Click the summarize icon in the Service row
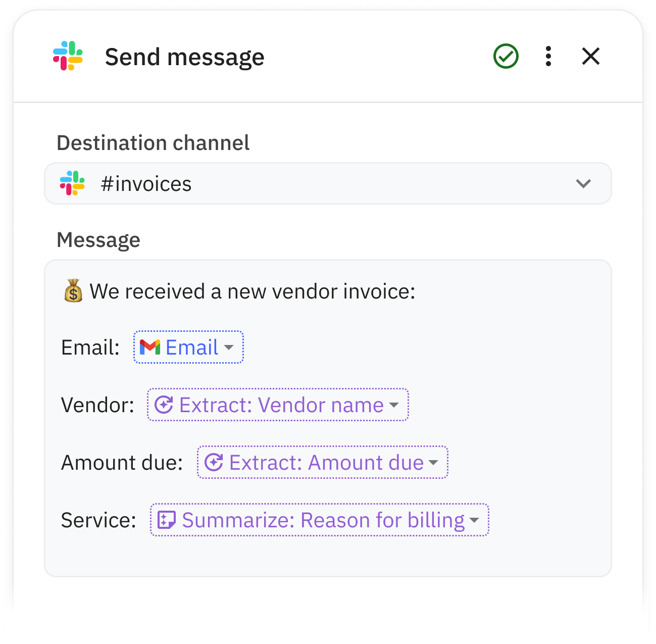This screenshot has width=656, height=644. (x=167, y=520)
